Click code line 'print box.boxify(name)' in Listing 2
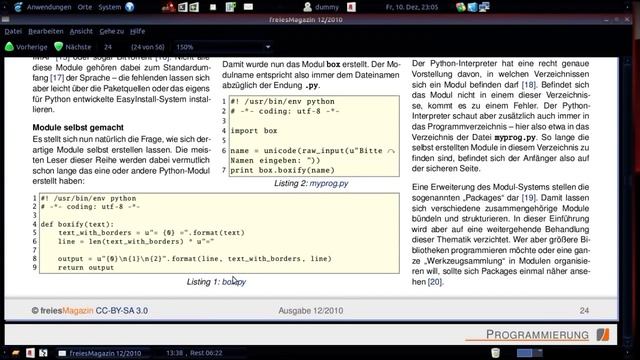This screenshot has width=640, height=360. click(x=282, y=170)
